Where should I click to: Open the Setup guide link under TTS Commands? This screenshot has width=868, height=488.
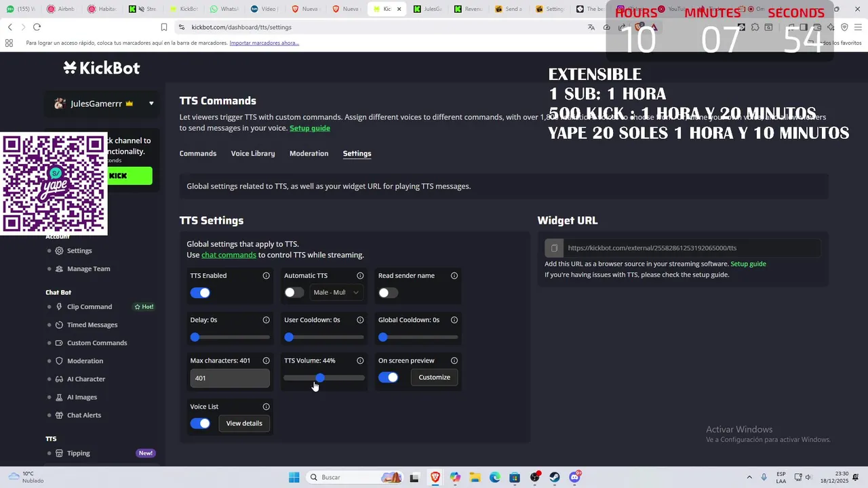(310, 128)
